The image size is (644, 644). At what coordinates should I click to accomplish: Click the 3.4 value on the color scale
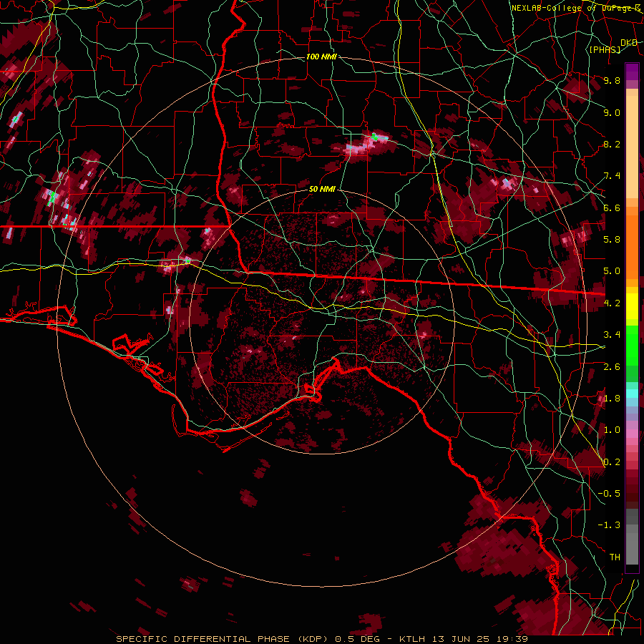(612, 335)
